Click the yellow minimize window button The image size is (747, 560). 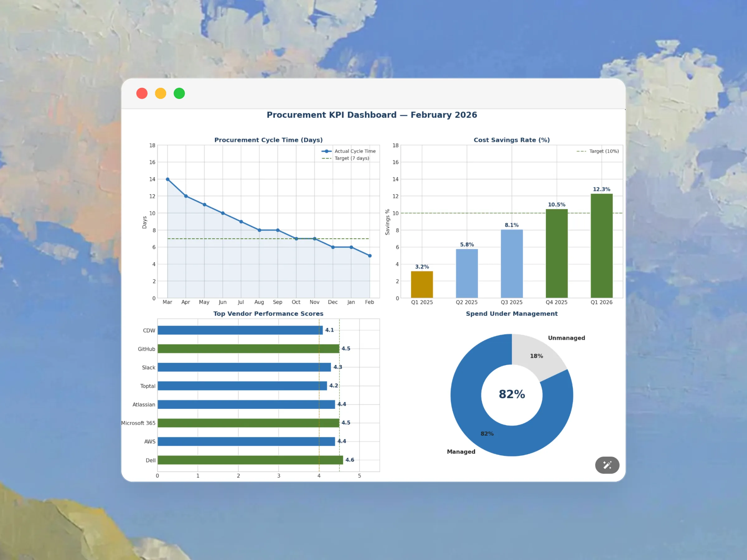(160, 93)
